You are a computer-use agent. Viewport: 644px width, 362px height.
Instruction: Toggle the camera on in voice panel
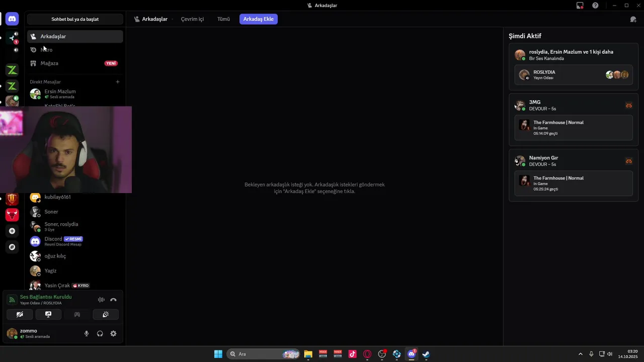coord(20,314)
